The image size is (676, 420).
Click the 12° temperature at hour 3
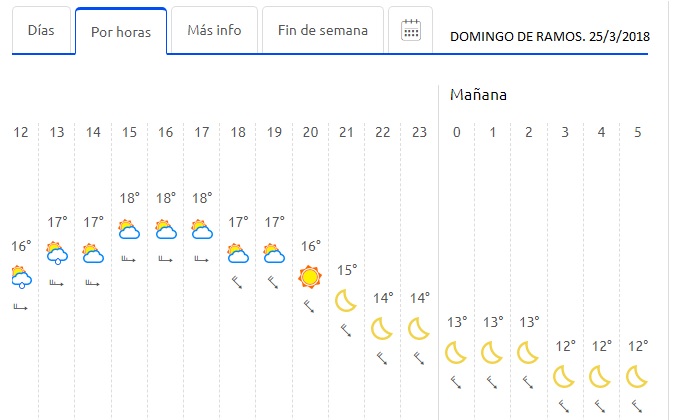(x=565, y=346)
